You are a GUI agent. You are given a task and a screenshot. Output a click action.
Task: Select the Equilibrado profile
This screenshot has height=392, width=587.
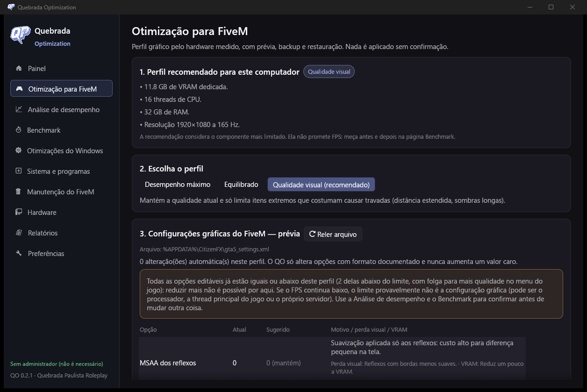(x=241, y=185)
